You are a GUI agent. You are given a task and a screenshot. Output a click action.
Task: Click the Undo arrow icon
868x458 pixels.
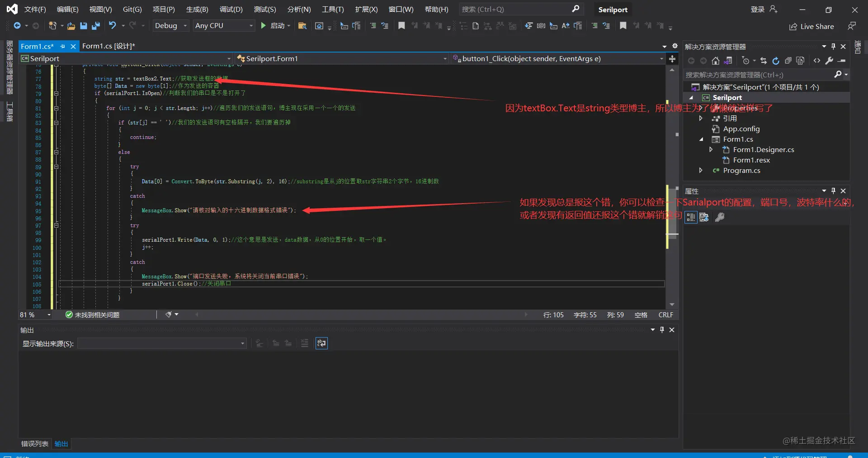[112, 26]
